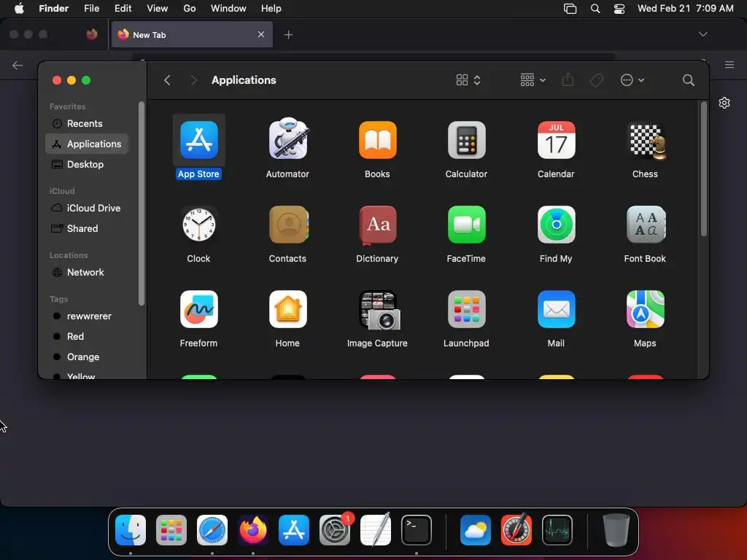Open Control Center in menu bar
This screenshot has width=747, height=560.
click(619, 9)
